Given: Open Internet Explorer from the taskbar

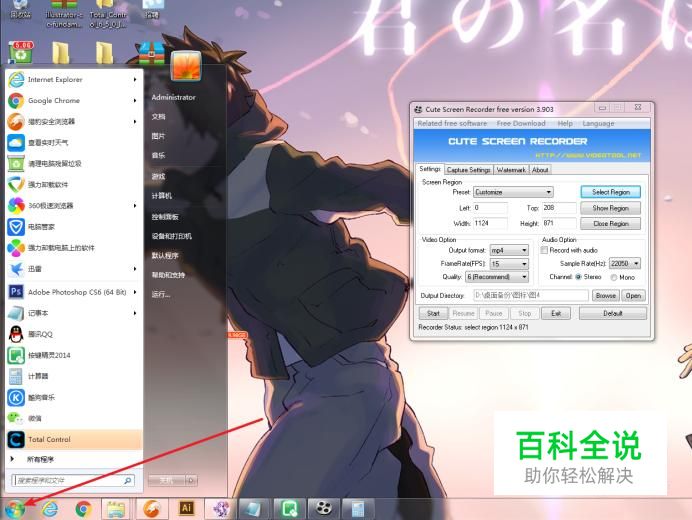Looking at the screenshot, I should pos(50,509).
